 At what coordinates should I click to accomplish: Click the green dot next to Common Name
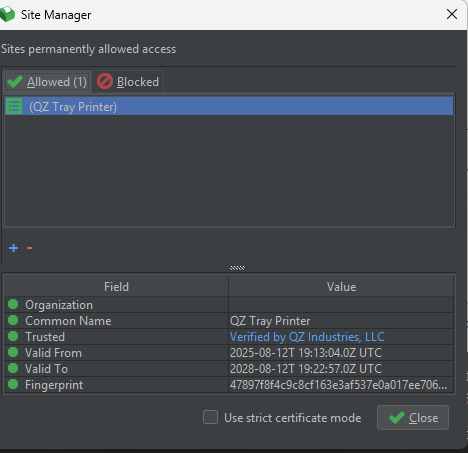click(13, 320)
